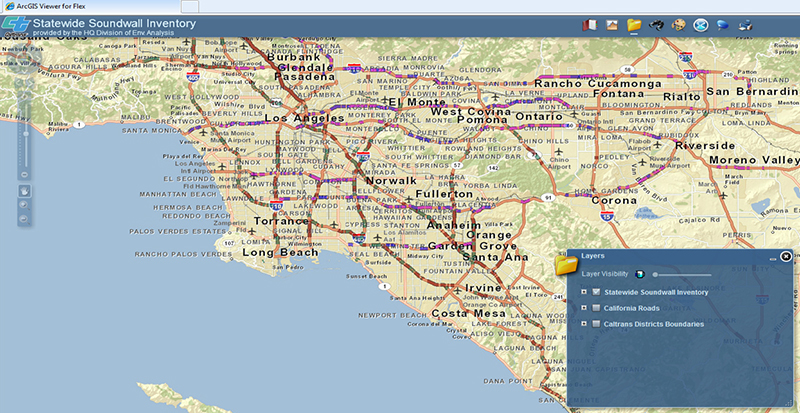
Task: Click the Burbank label on the map
Action: (x=293, y=58)
